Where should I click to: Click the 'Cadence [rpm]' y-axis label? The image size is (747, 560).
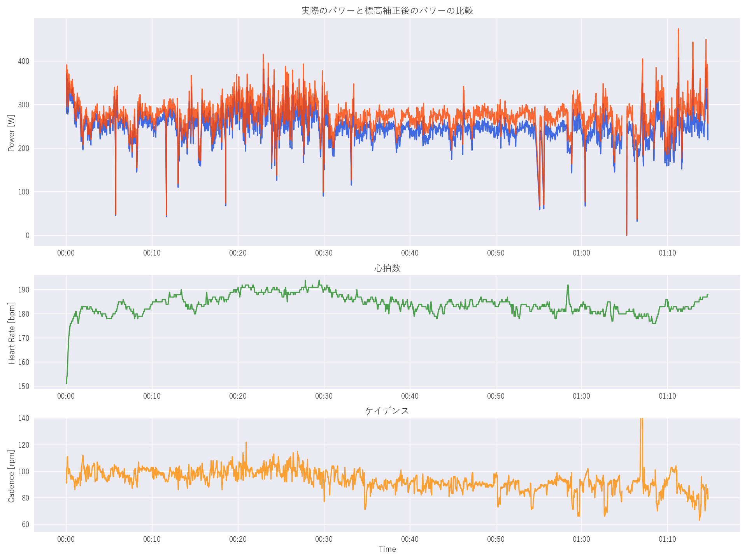point(11,476)
